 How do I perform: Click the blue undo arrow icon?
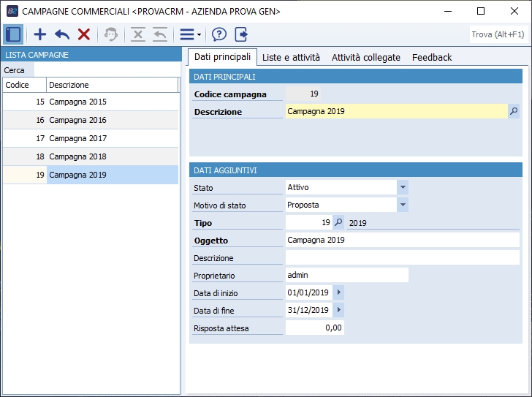62,34
